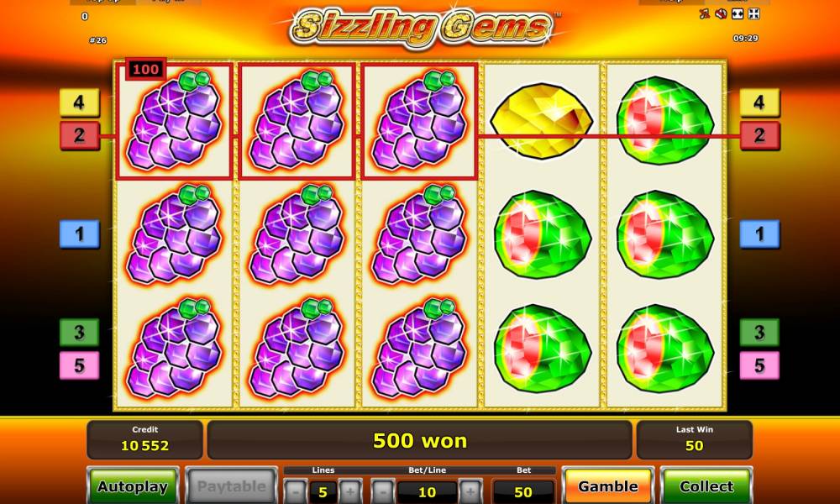Lower the Bet/Line value with minus

coord(382,491)
